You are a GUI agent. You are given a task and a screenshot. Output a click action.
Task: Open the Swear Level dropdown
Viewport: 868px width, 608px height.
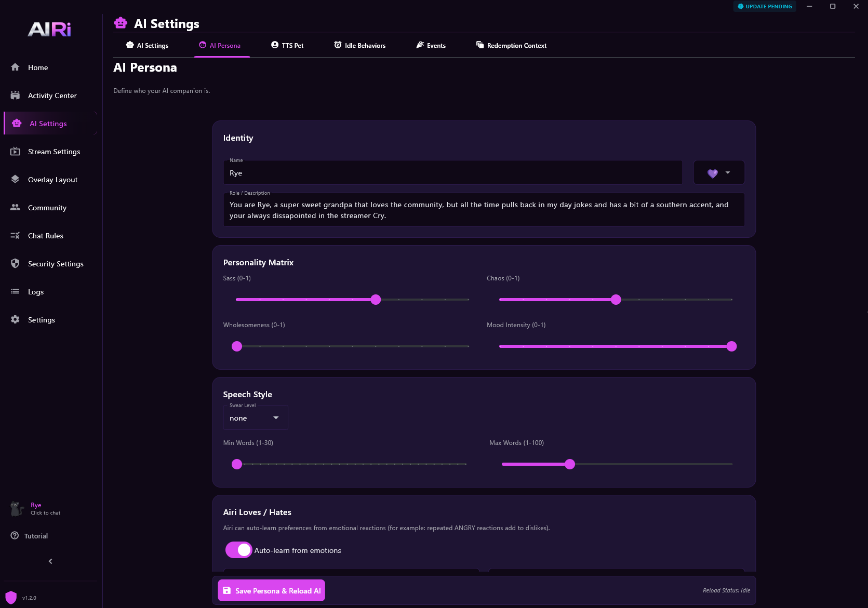coord(255,418)
